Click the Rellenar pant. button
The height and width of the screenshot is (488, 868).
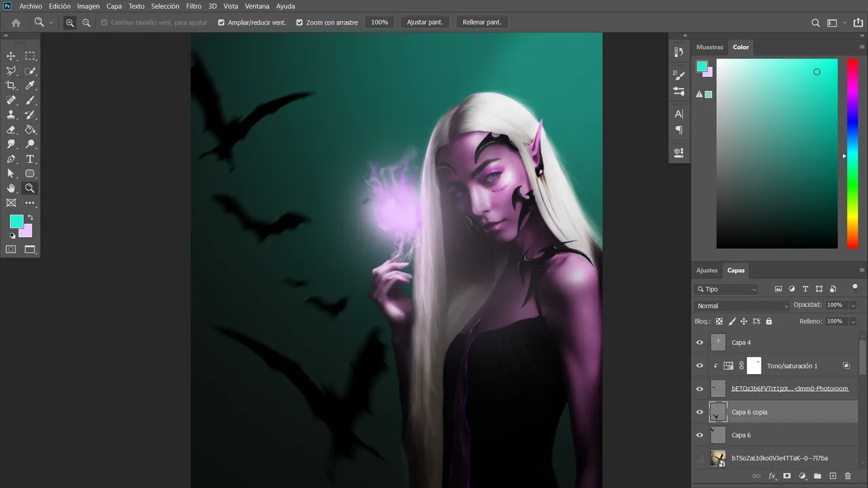[482, 22]
